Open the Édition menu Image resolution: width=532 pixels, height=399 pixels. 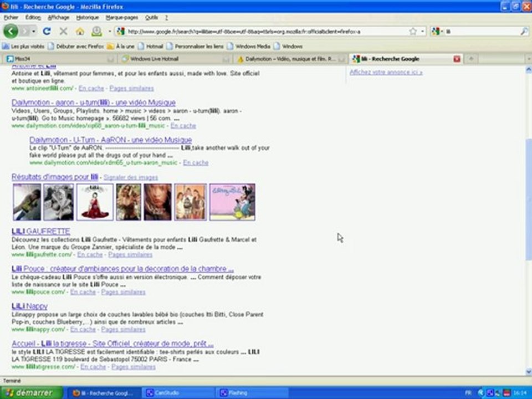pyautogui.click(x=33, y=17)
